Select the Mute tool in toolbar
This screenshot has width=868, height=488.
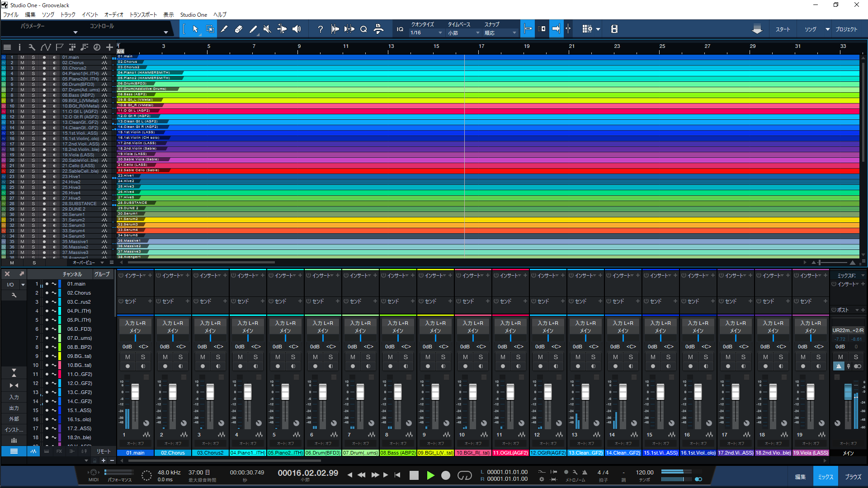(267, 29)
